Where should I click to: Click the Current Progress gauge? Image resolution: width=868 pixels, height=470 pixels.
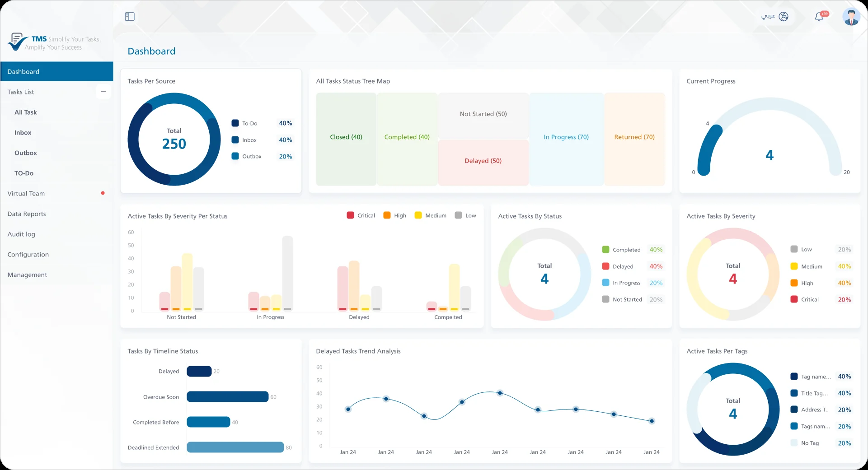click(x=769, y=137)
